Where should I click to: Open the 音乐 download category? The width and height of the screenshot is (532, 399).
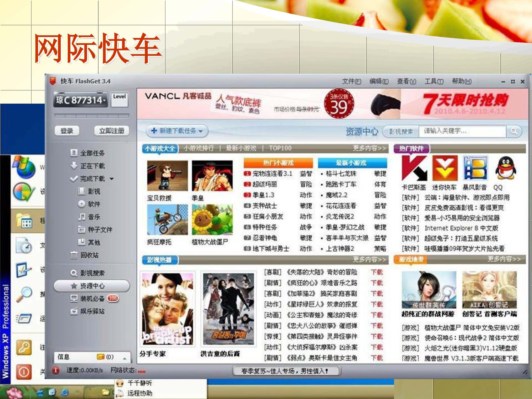pos(89,217)
